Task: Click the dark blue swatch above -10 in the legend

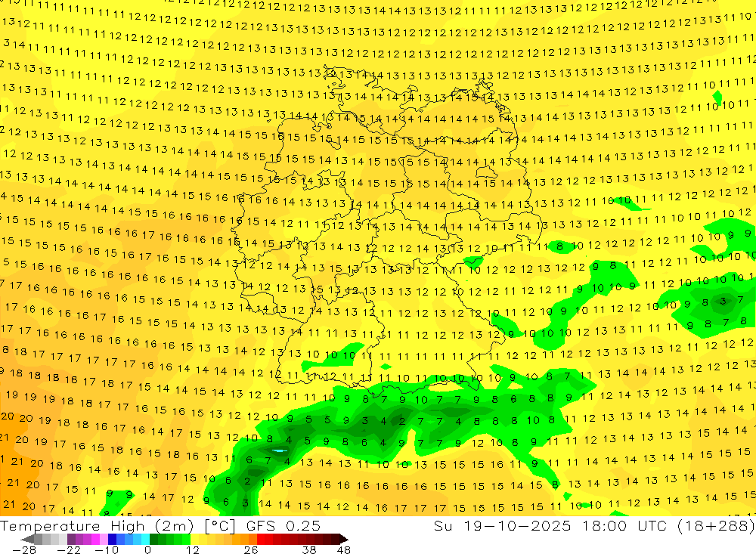Action: pyautogui.click(x=112, y=539)
